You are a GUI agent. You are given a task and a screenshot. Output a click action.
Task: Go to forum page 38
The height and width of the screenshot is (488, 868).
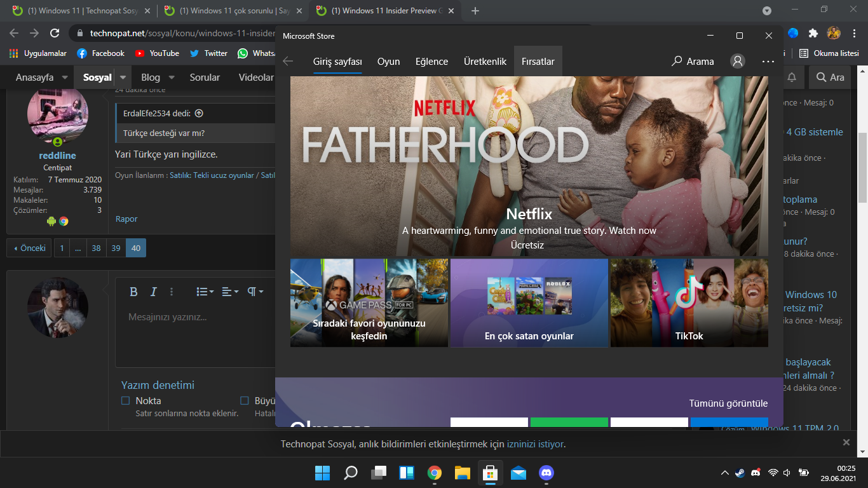pyautogui.click(x=96, y=248)
